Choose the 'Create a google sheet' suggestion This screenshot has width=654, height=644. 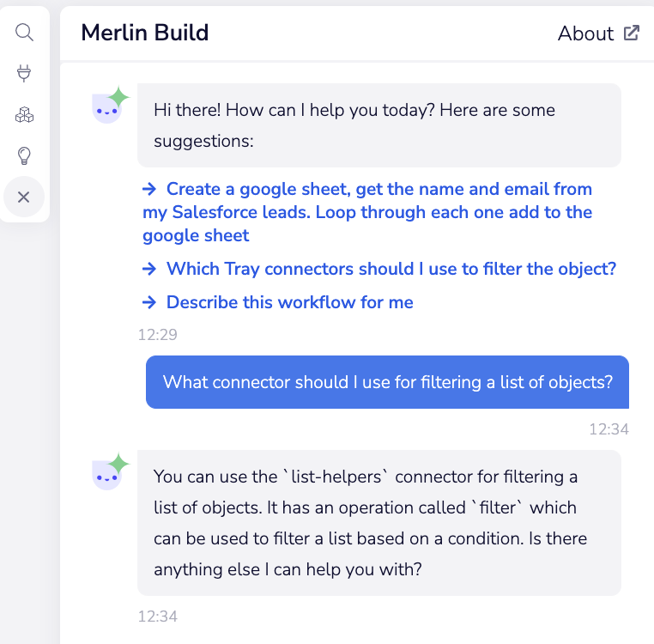(367, 212)
